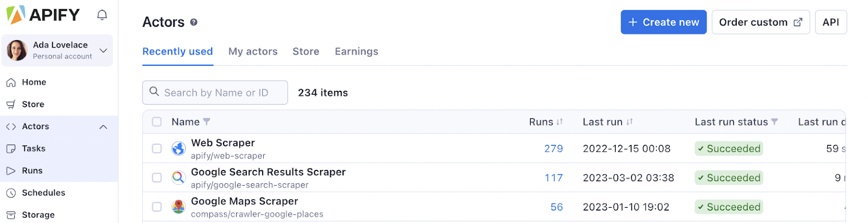Filter by Last run status funnel icon
This screenshot has width=868, height=223.
[774, 122]
